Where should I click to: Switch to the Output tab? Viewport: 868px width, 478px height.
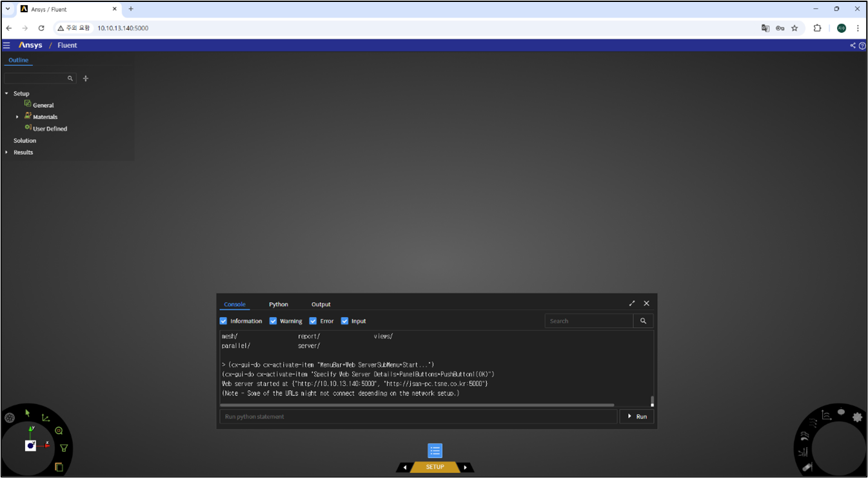coord(321,304)
